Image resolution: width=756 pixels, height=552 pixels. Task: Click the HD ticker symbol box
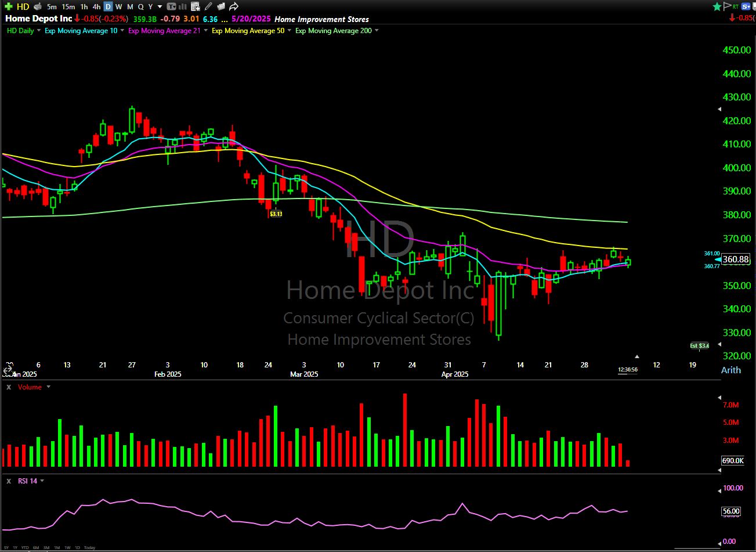pos(23,6)
